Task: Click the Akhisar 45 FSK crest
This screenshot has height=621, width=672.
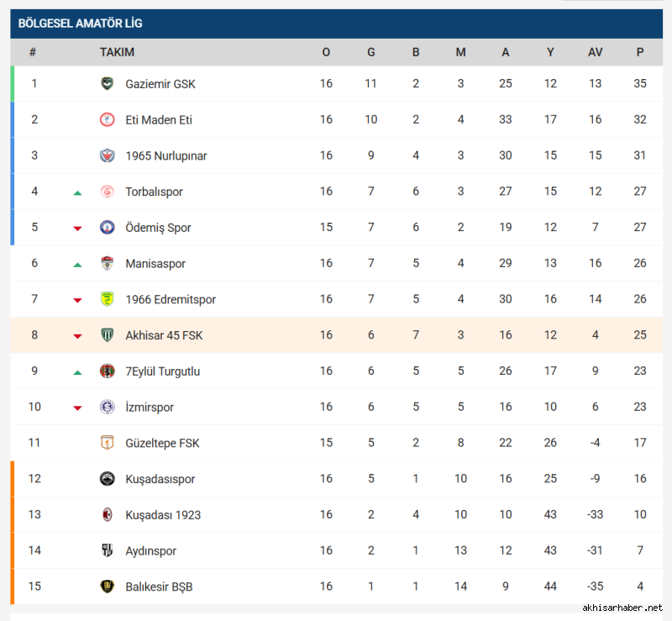Action: (107, 335)
